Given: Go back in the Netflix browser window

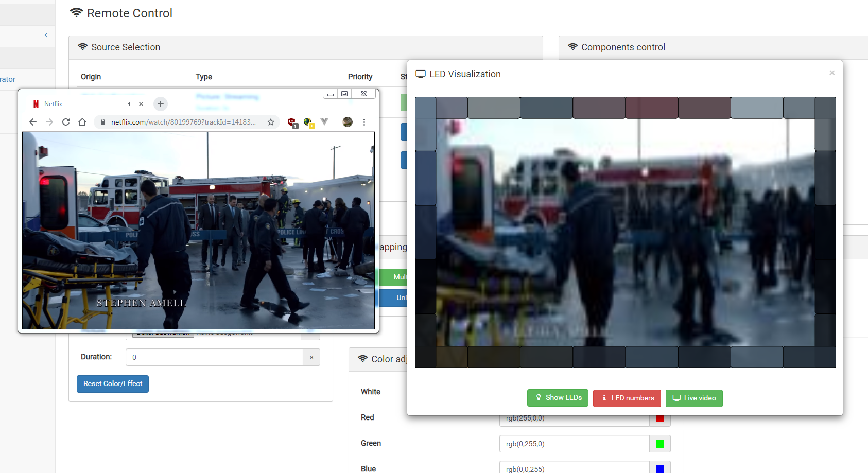Looking at the screenshot, I should tap(33, 122).
